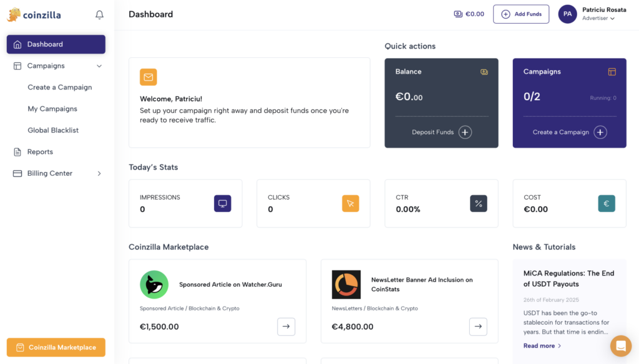
Task: Click the Coinzilla Marketplace section heading
Action: pos(168,247)
